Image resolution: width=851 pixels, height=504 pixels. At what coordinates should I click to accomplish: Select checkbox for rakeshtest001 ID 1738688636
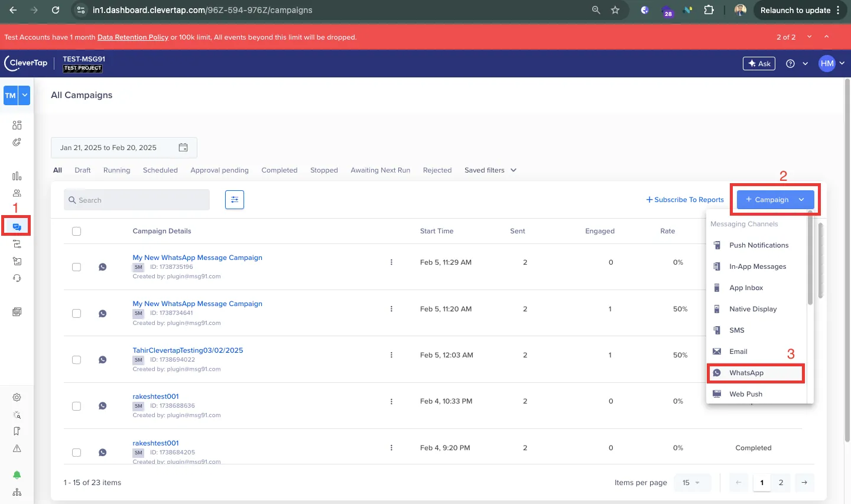coord(76,406)
